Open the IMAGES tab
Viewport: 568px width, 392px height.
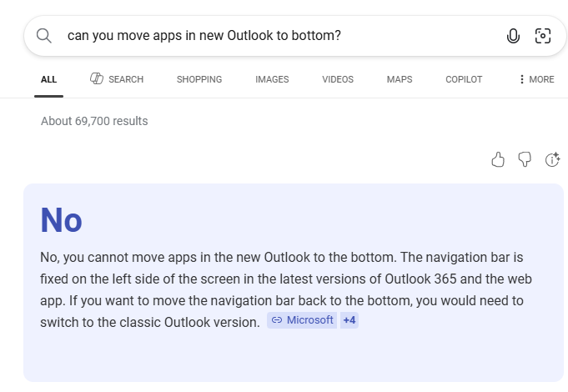coord(272,79)
